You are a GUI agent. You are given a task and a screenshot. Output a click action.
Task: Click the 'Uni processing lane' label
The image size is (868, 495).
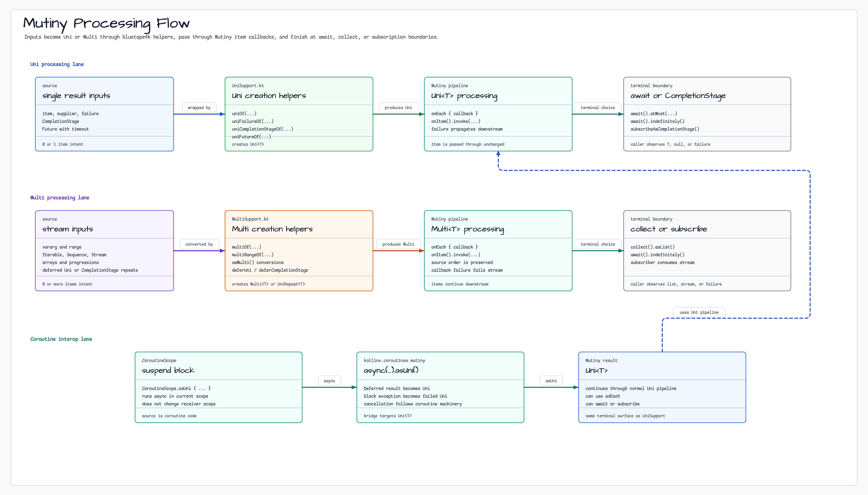[57, 64]
